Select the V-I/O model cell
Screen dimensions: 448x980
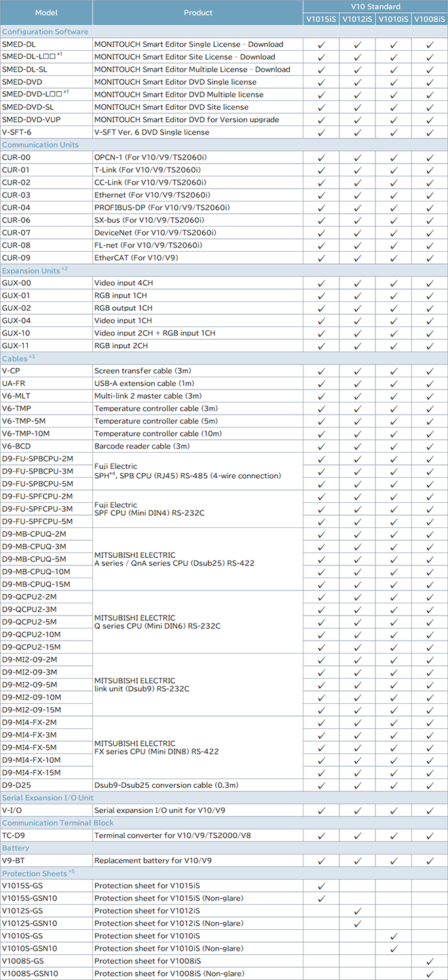pyautogui.click(x=46, y=810)
